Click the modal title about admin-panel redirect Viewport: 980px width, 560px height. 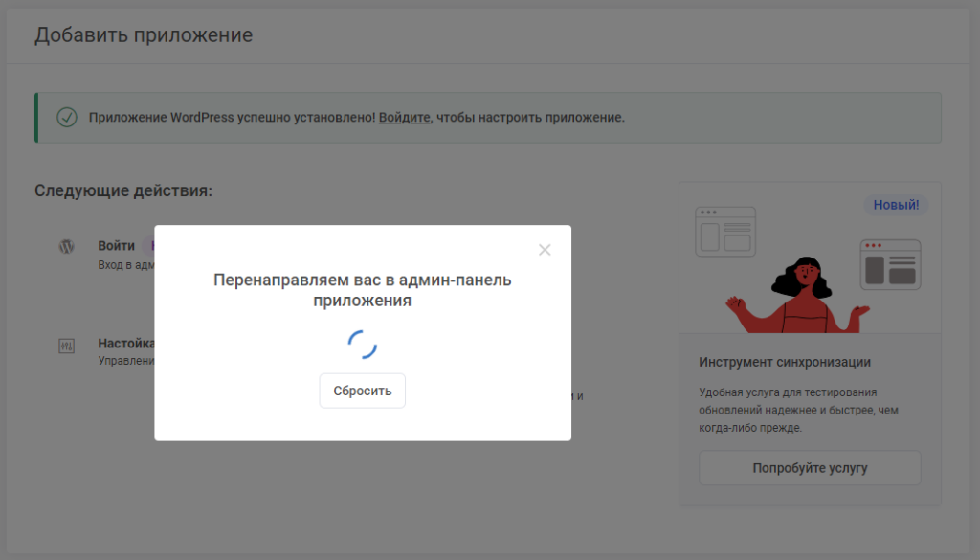[x=362, y=290]
